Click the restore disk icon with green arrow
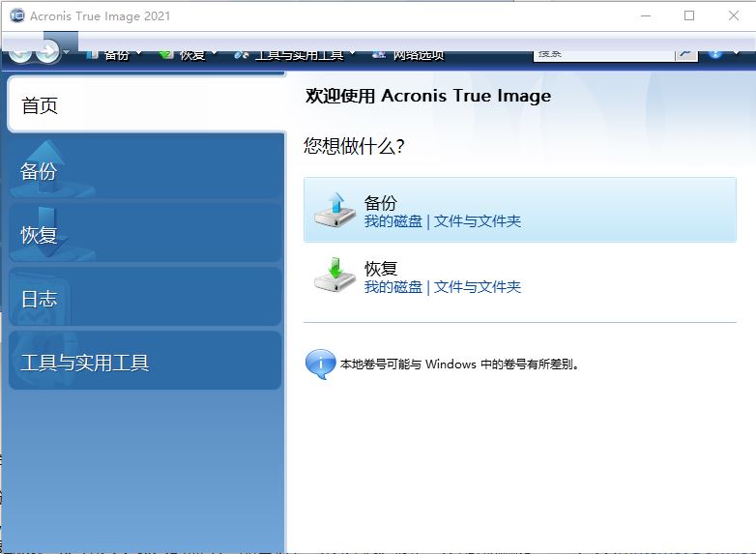 coord(334,276)
